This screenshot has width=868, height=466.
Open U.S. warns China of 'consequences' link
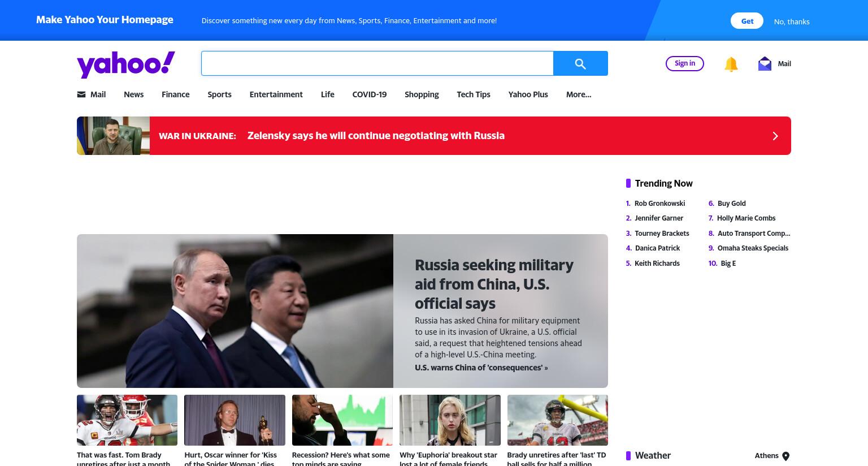[x=481, y=368]
